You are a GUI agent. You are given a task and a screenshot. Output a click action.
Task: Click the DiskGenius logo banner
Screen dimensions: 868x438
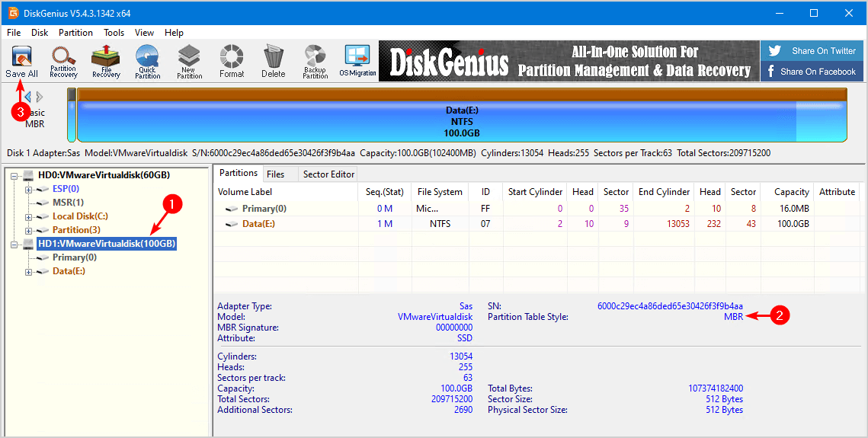tap(569, 61)
